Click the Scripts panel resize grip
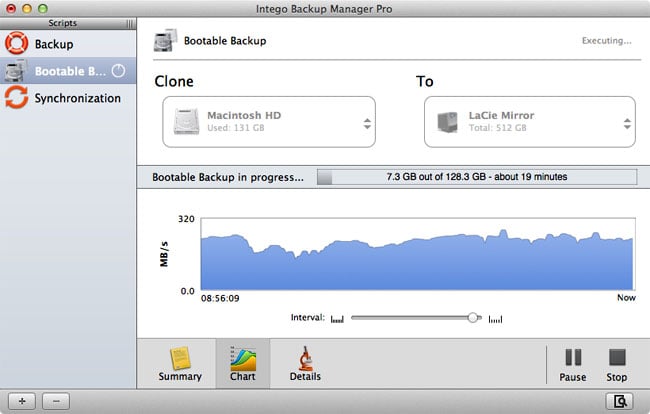Viewport: 650px width, 414px height. pyautogui.click(x=130, y=24)
